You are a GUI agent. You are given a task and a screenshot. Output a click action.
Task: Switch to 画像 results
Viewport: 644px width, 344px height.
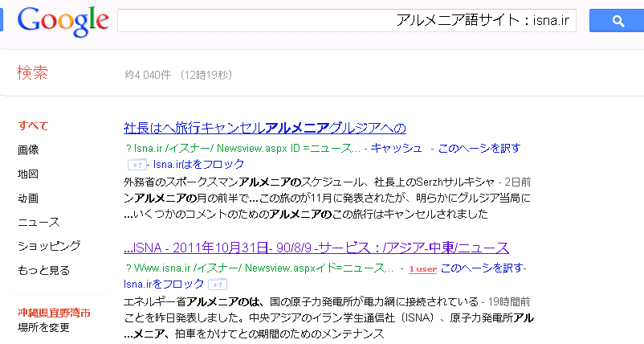pyautogui.click(x=28, y=150)
